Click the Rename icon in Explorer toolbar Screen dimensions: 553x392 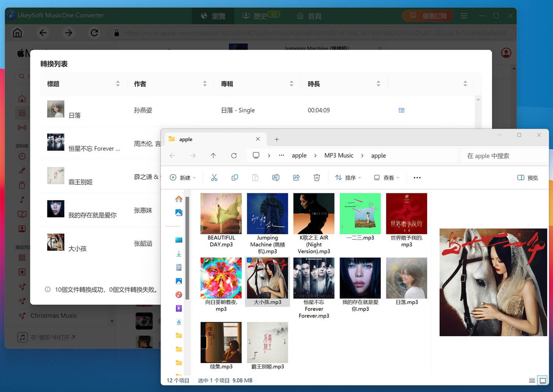coord(276,177)
